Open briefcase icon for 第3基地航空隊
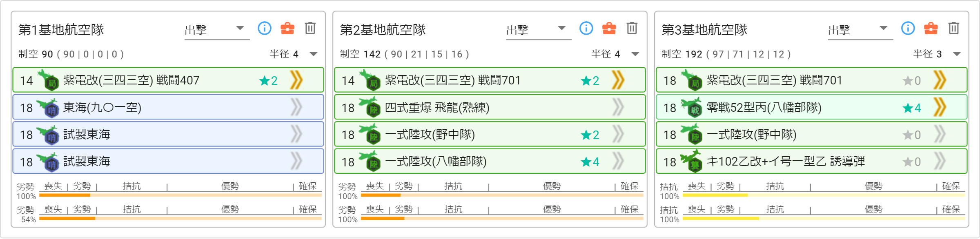The height and width of the screenshot is (239, 980). [931, 28]
